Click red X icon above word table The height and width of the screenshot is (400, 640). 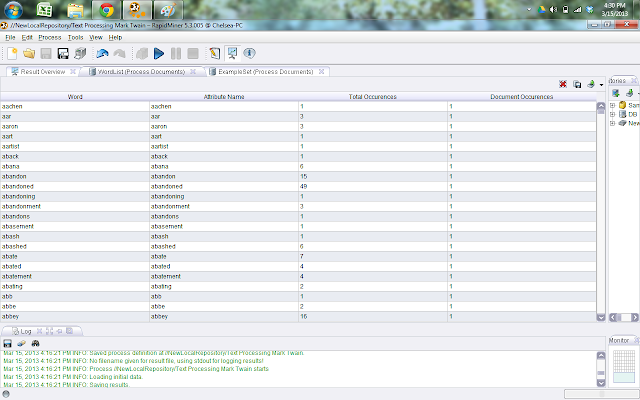click(563, 84)
